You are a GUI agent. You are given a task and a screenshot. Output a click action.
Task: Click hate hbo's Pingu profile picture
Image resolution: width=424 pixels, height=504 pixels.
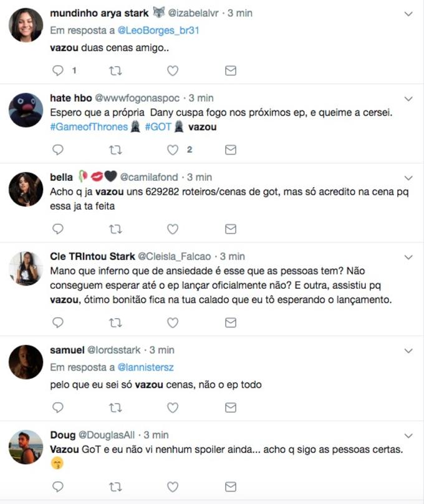click(25, 109)
